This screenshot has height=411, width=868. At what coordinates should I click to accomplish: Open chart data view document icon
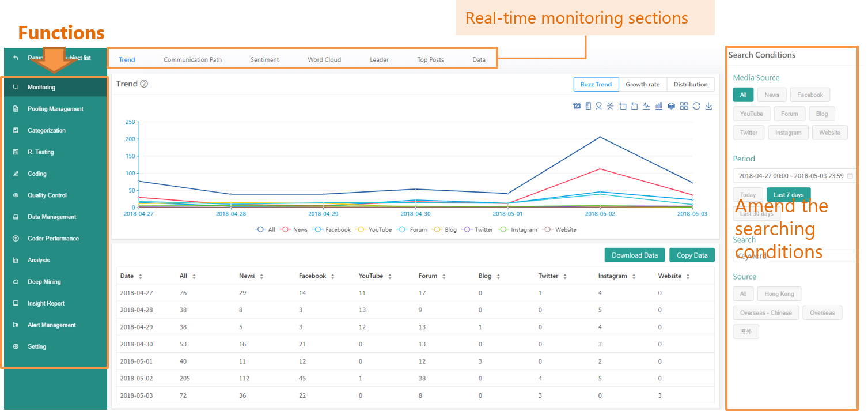click(x=588, y=106)
